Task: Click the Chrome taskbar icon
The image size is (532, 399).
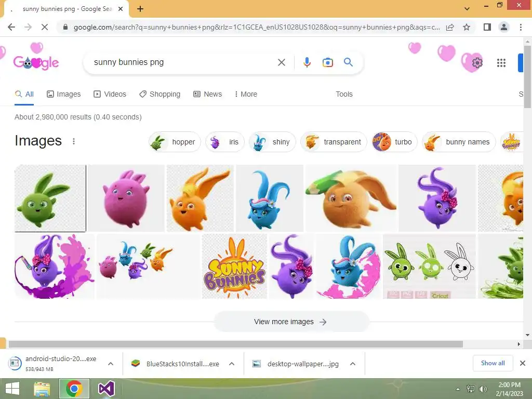Action: 74,389
